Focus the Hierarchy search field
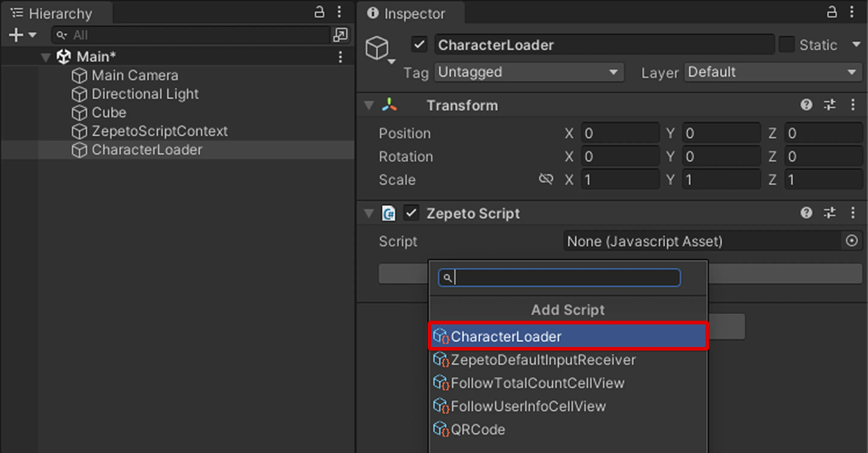This screenshot has width=868, height=453. click(191, 35)
